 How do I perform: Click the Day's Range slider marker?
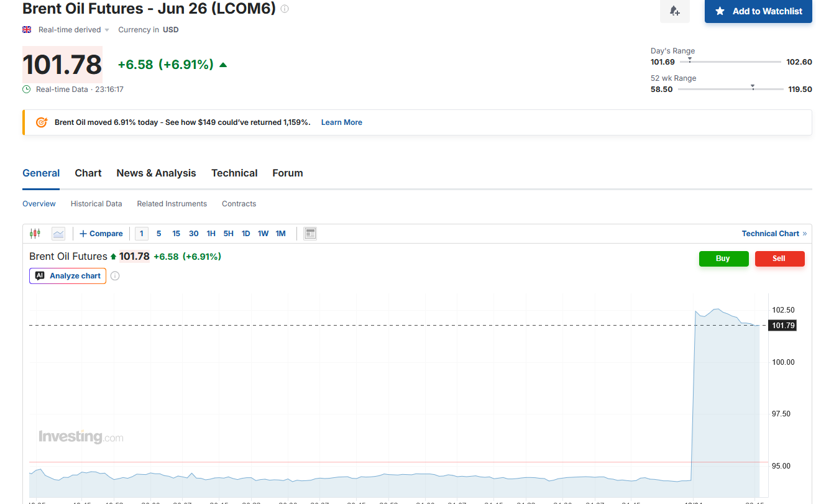pos(690,60)
